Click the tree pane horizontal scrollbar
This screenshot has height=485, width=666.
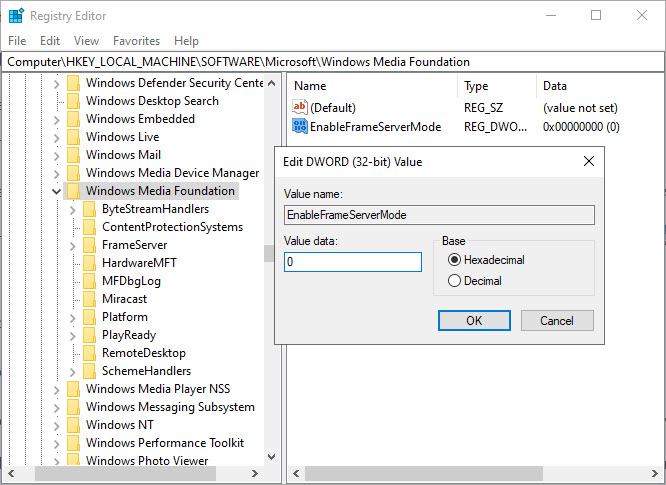pyautogui.click(x=133, y=473)
